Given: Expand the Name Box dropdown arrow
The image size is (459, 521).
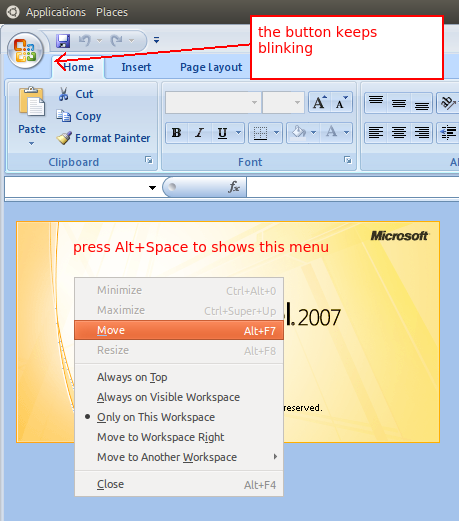Looking at the screenshot, I should (152, 188).
